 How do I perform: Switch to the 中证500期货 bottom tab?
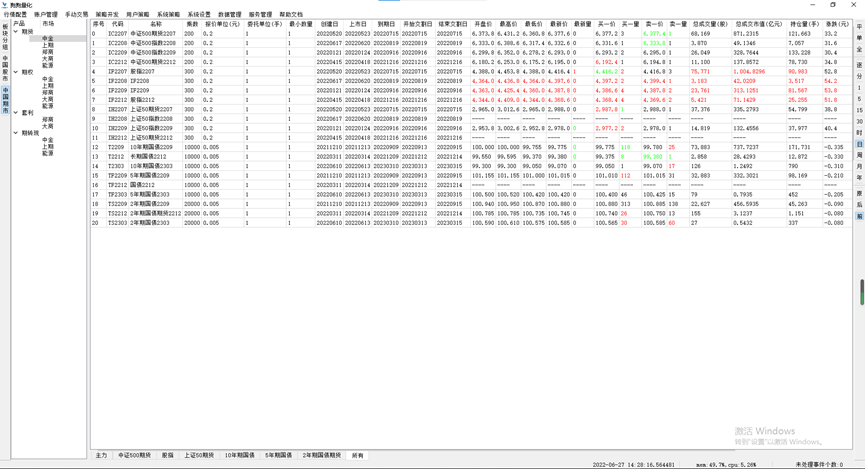134,455
